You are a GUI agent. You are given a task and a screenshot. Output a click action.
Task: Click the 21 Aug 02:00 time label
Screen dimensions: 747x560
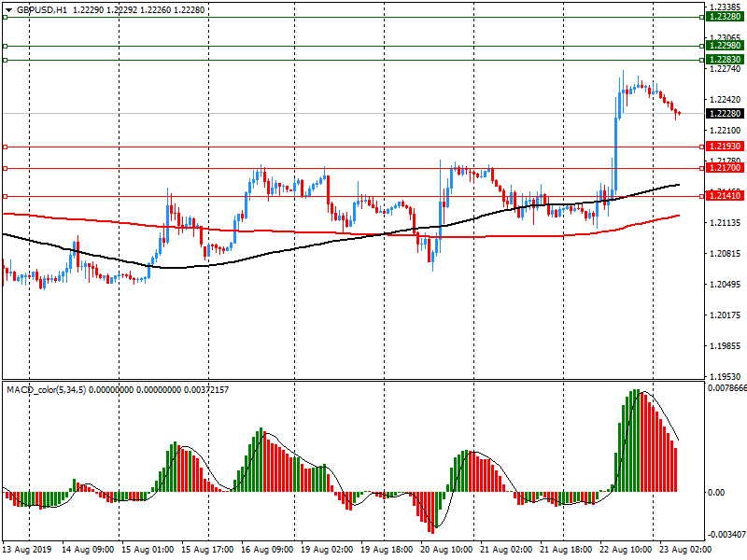[x=506, y=550]
